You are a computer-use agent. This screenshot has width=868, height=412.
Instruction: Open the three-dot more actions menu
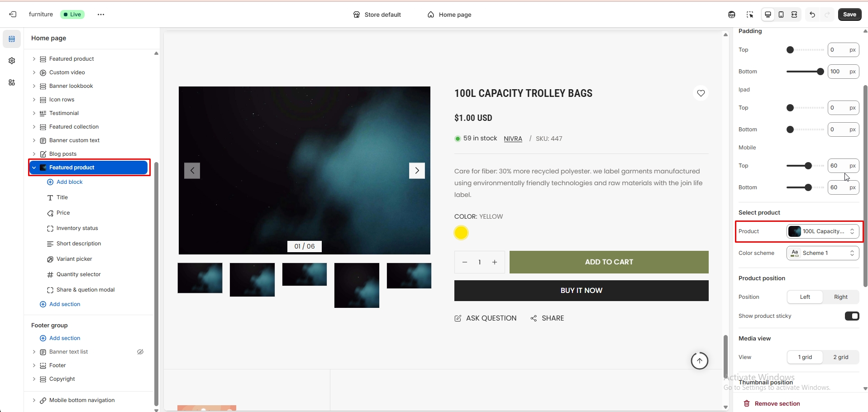tap(101, 14)
